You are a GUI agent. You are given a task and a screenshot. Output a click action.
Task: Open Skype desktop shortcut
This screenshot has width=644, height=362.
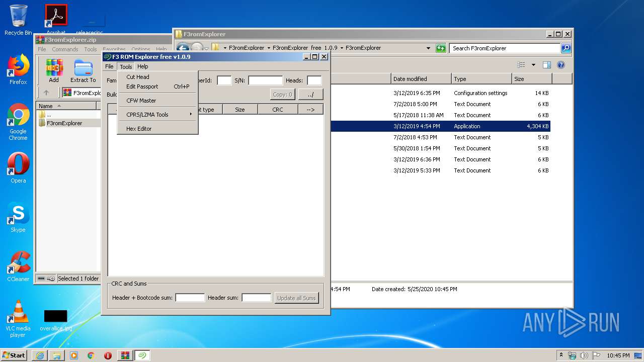[x=18, y=218]
